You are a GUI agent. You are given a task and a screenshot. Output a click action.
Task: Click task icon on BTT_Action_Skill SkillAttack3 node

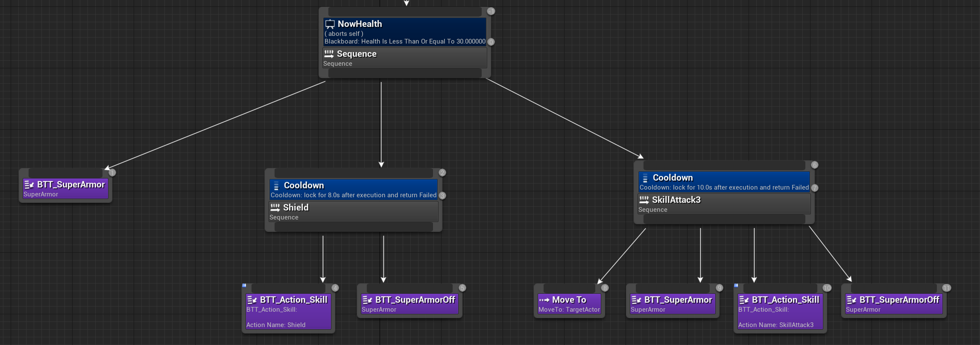[744, 300]
